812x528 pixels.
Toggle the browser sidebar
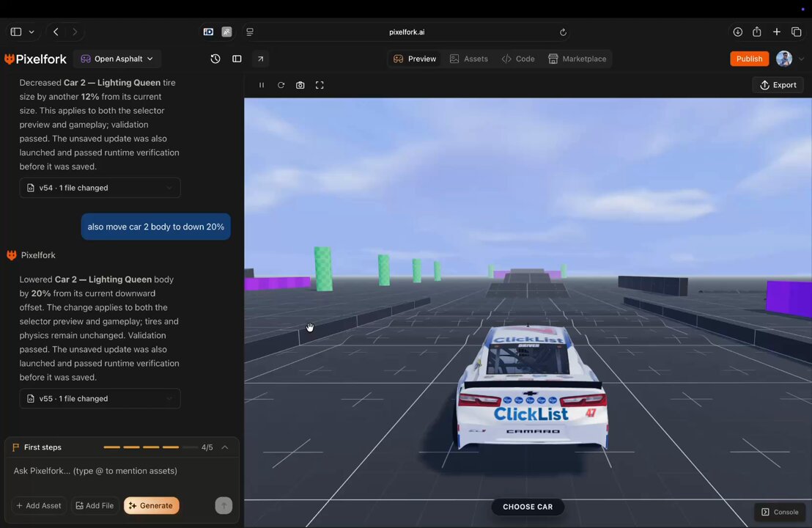tap(16, 32)
